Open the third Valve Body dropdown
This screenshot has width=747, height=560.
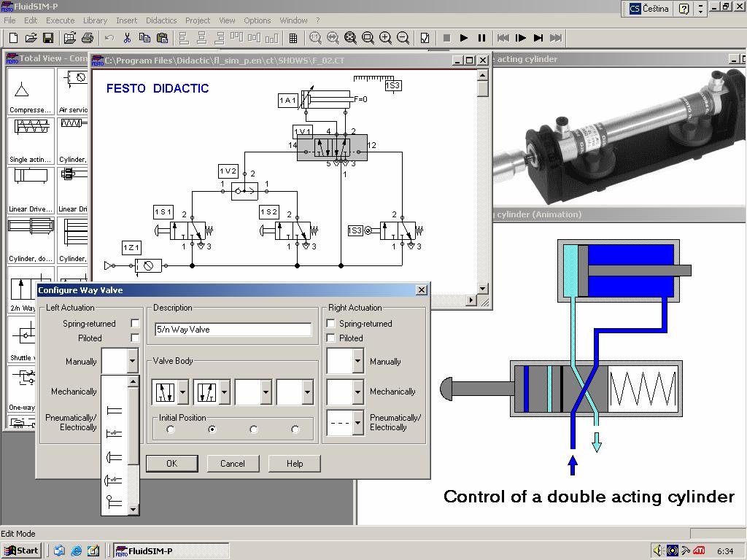point(266,392)
